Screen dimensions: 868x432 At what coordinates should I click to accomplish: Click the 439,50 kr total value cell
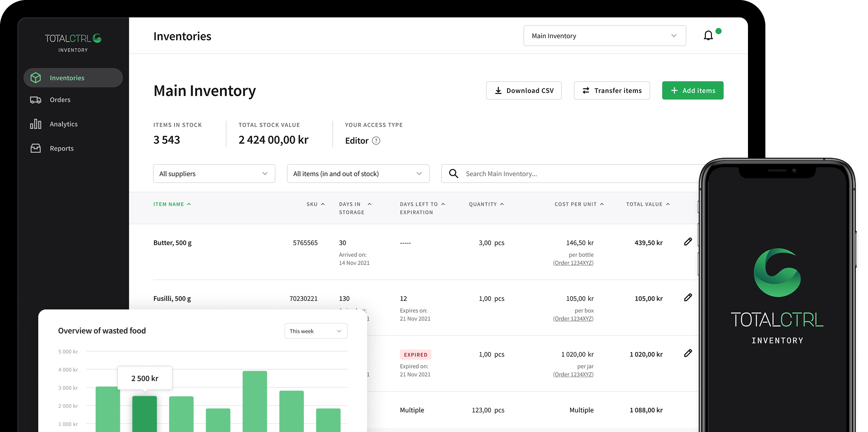[x=648, y=243]
